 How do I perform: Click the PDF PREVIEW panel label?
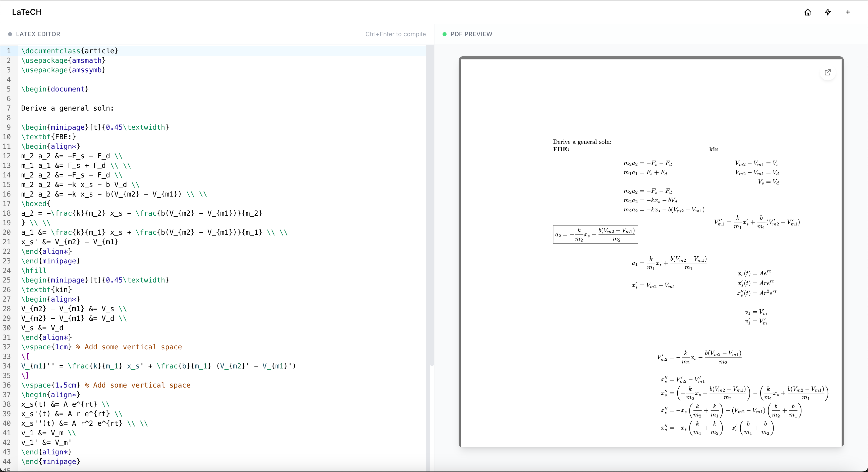pyautogui.click(x=471, y=34)
